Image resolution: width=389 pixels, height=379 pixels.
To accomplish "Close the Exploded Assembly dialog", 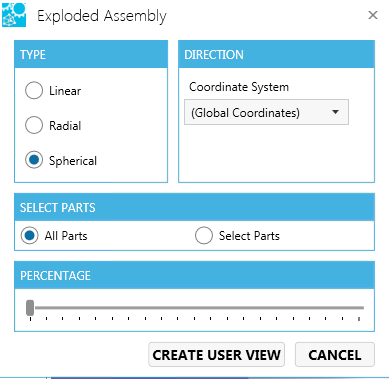I will pyautogui.click(x=373, y=15).
